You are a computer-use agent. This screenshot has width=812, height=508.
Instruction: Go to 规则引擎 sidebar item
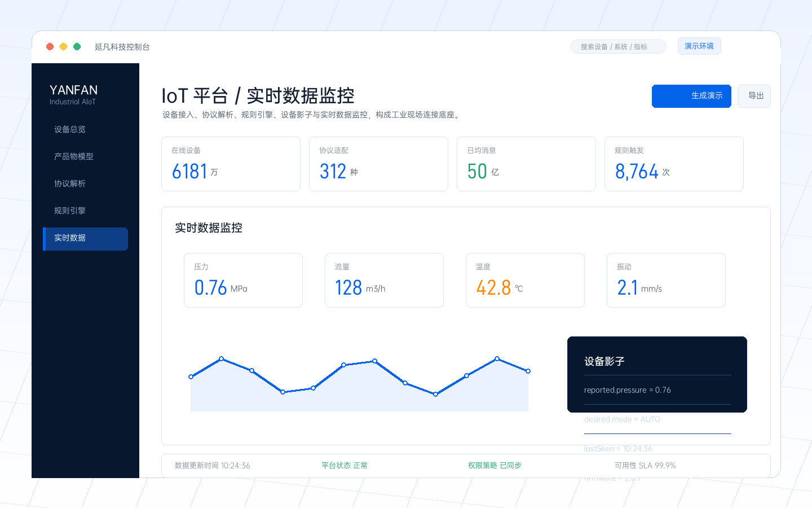point(85,211)
